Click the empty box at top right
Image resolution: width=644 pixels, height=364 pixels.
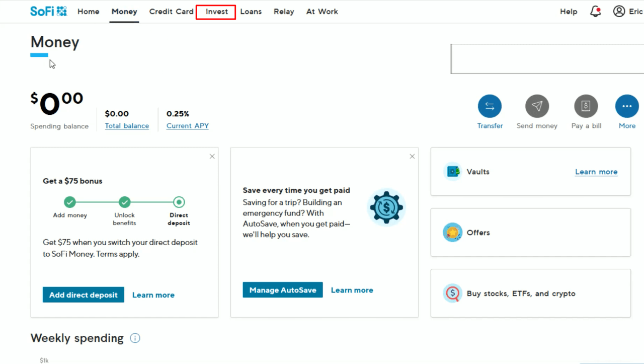coord(547,59)
